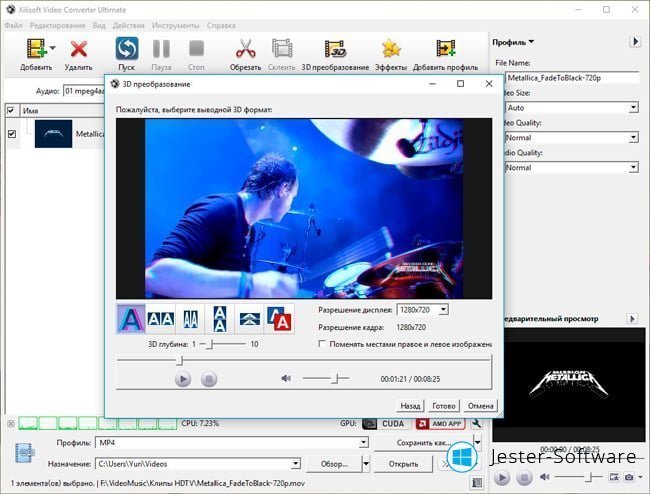Adjust the 3D dialog volume slider
This screenshot has width=650, height=494.
[x=337, y=378]
